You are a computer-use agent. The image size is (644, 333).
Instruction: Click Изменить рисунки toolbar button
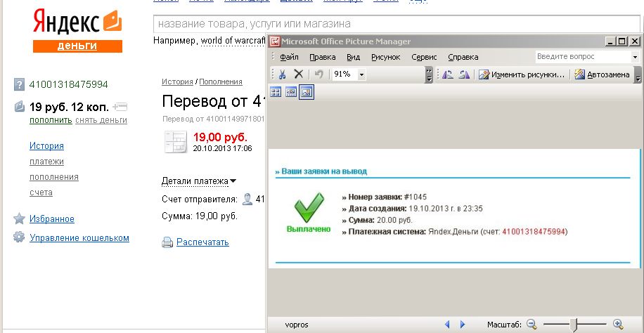tap(522, 74)
